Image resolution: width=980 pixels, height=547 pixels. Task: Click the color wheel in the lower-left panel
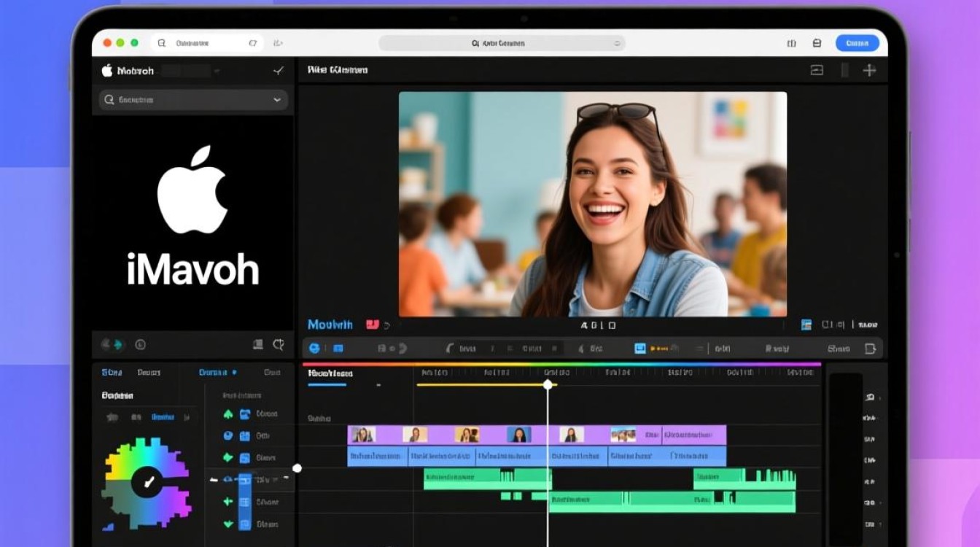coord(146,482)
